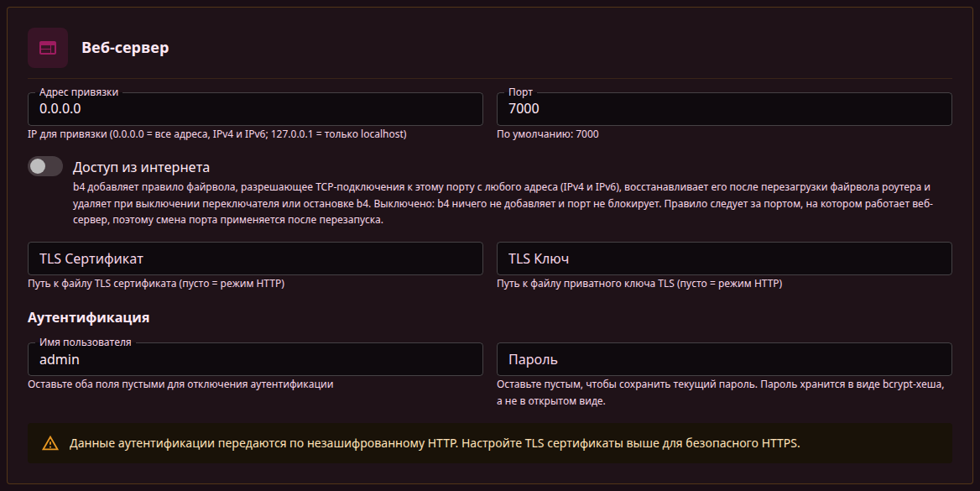This screenshot has height=491, width=980.
Task: Click the firewall rule description paragraph
Action: pos(503,203)
